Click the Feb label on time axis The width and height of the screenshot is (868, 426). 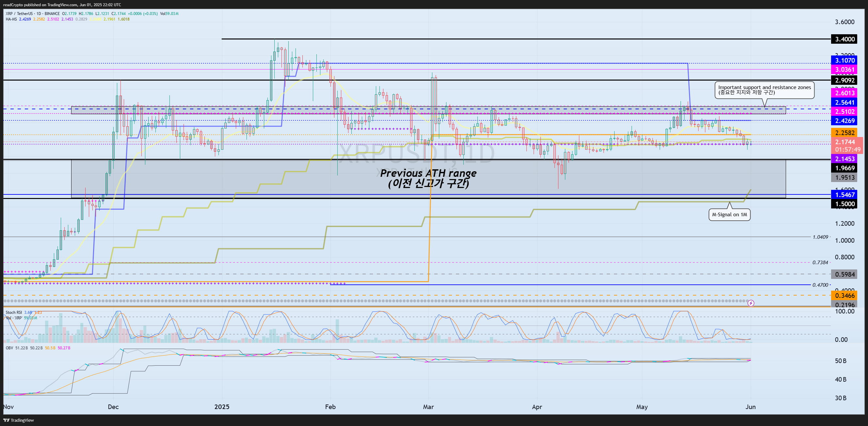point(330,407)
